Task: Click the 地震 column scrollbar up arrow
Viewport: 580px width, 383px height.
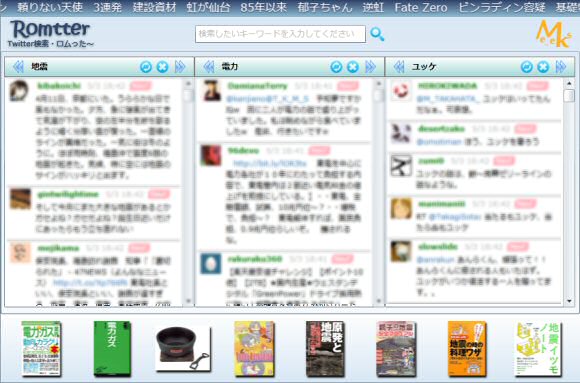Action: [x=188, y=84]
